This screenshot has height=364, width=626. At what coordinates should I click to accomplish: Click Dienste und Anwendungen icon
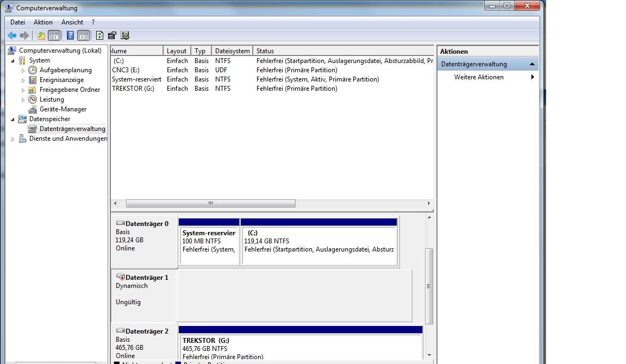coord(22,139)
